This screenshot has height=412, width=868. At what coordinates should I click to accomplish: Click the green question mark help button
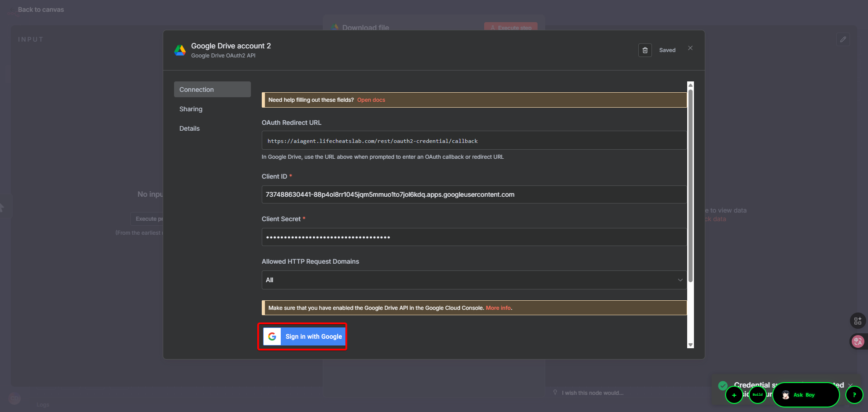(854, 395)
